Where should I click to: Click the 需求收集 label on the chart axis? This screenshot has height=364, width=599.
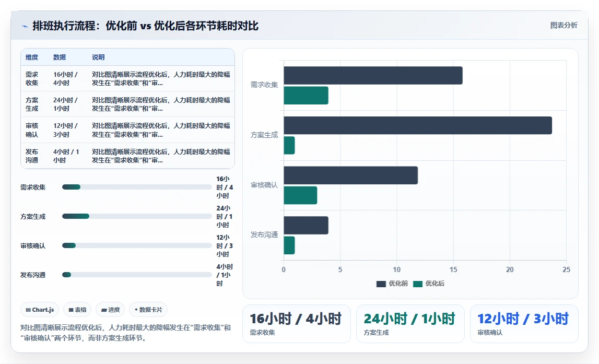pos(264,85)
